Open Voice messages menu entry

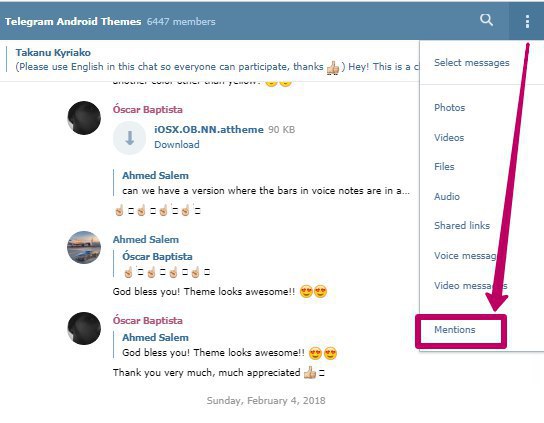pos(466,256)
